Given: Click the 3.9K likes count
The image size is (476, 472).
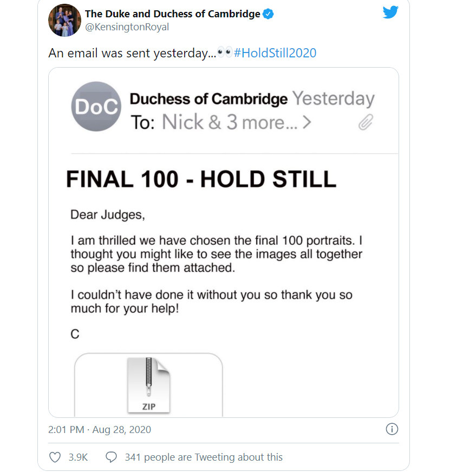Looking at the screenshot, I should 78,457.
